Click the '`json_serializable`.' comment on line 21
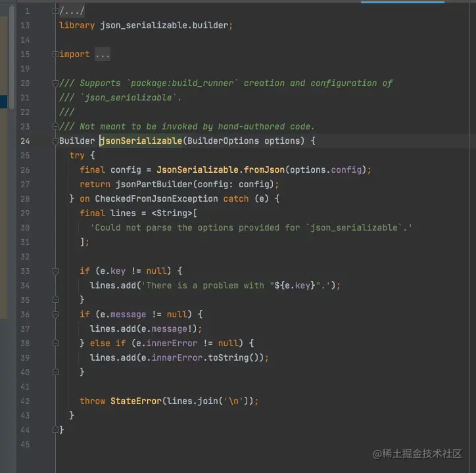 (131, 98)
